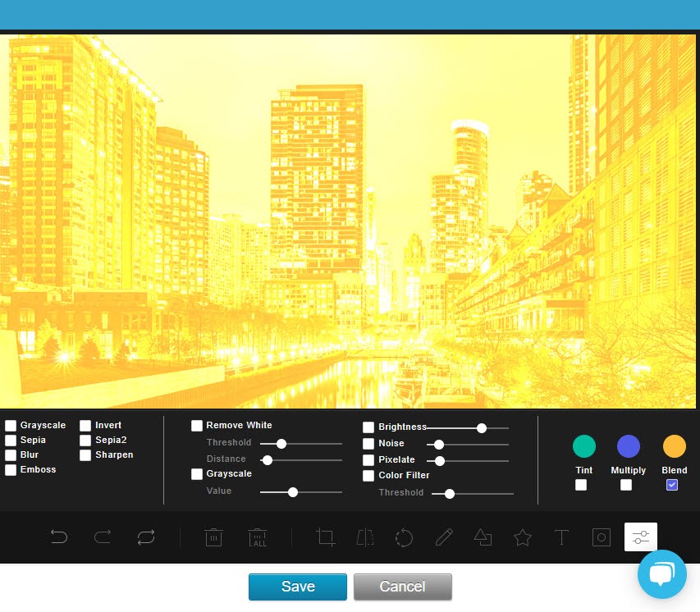Screen dimensions: 700x612
Task: Select the Crop tool
Action: [x=325, y=537]
